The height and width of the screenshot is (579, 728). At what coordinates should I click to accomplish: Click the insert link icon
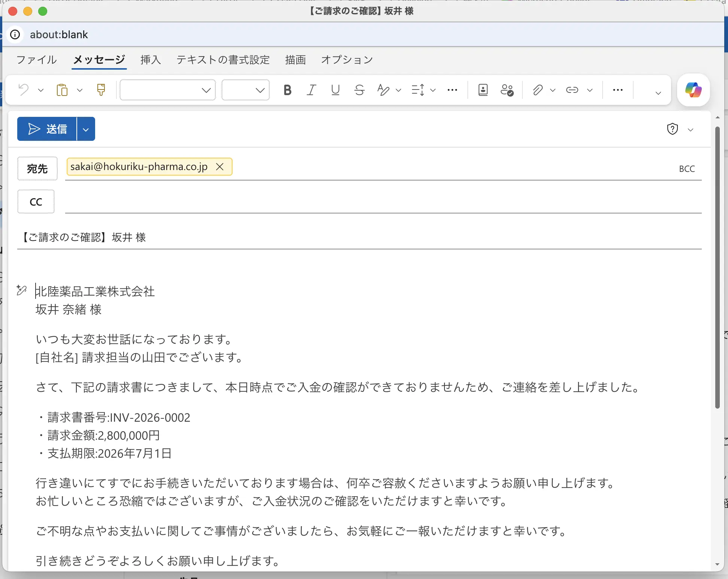[x=572, y=90]
